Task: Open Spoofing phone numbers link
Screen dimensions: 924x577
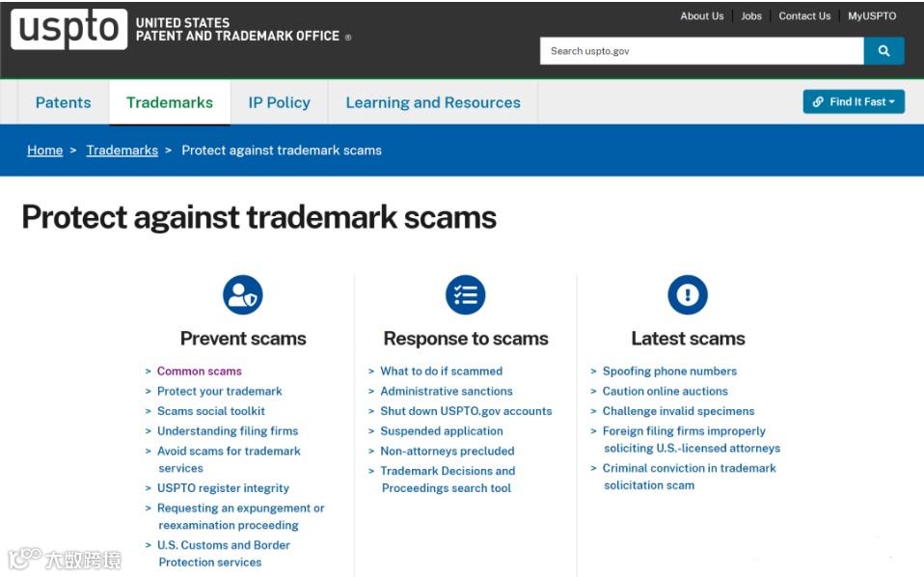Action: point(669,371)
